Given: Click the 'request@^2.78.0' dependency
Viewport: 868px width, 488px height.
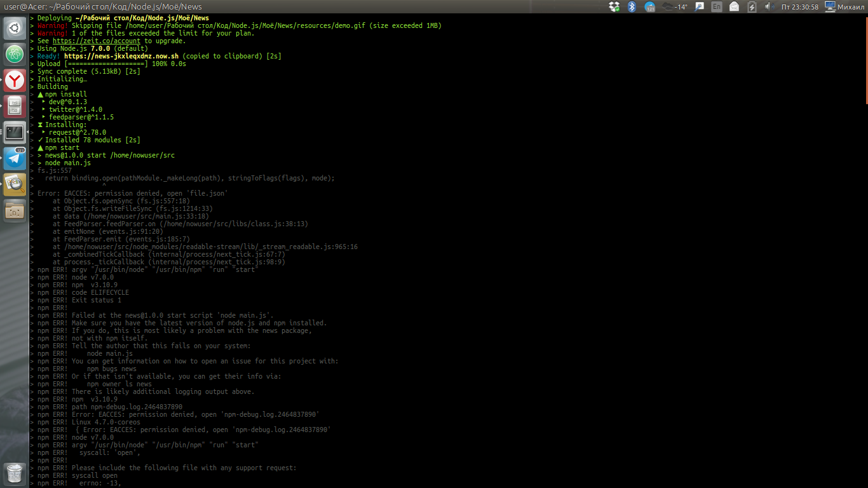Looking at the screenshot, I should (x=78, y=132).
